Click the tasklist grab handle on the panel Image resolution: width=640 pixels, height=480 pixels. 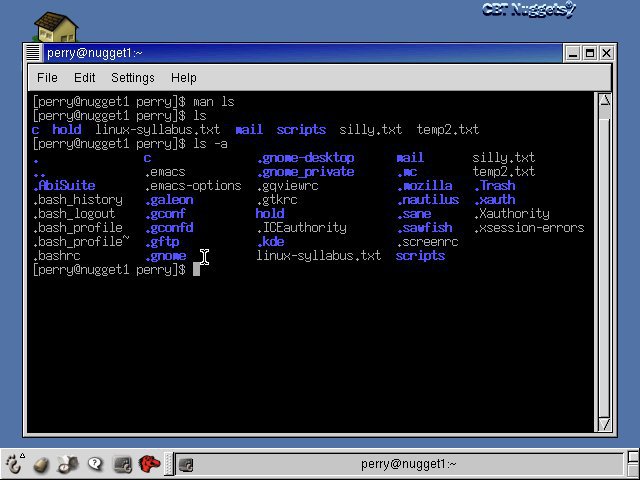coord(169,464)
